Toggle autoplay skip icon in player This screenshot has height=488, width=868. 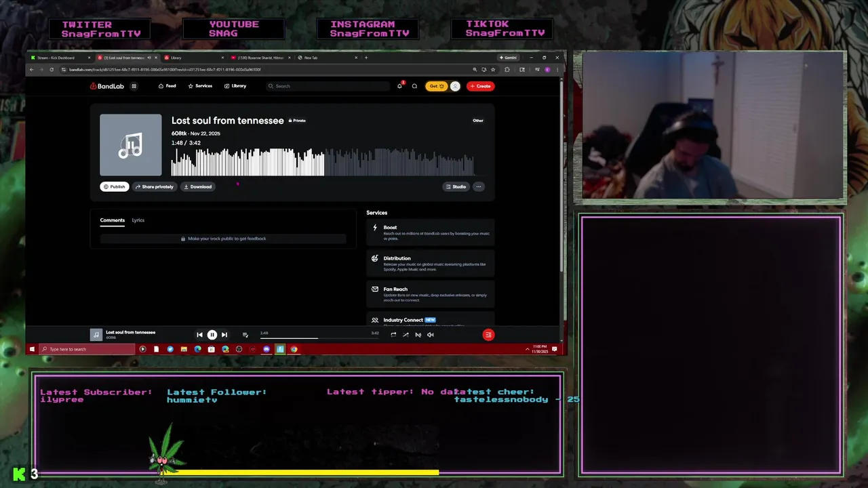tap(418, 335)
